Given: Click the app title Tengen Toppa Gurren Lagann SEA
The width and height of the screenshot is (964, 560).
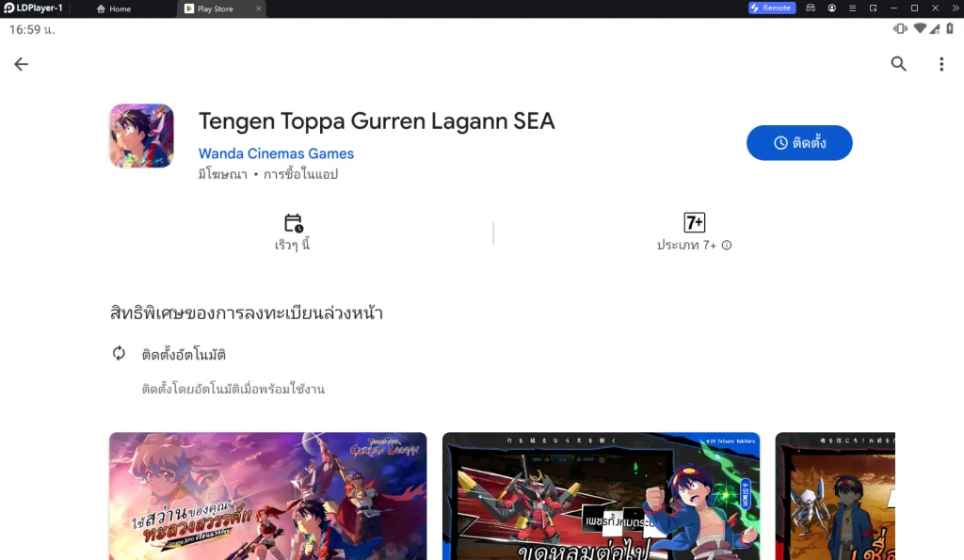Looking at the screenshot, I should pos(377,121).
